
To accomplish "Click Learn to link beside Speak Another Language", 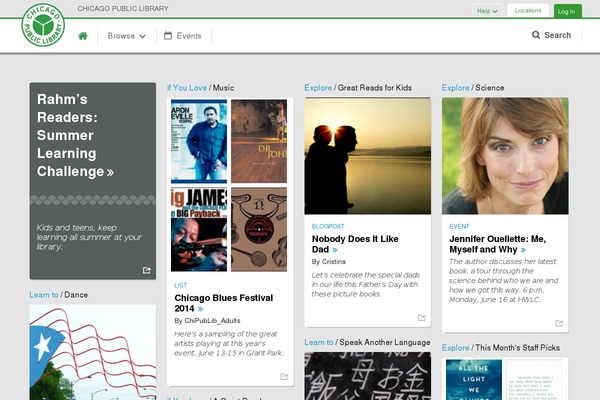I will [x=319, y=342].
